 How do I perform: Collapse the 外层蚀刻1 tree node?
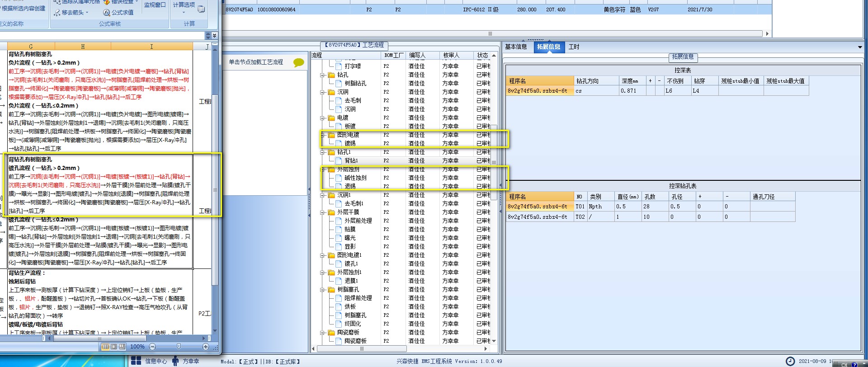(x=323, y=273)
